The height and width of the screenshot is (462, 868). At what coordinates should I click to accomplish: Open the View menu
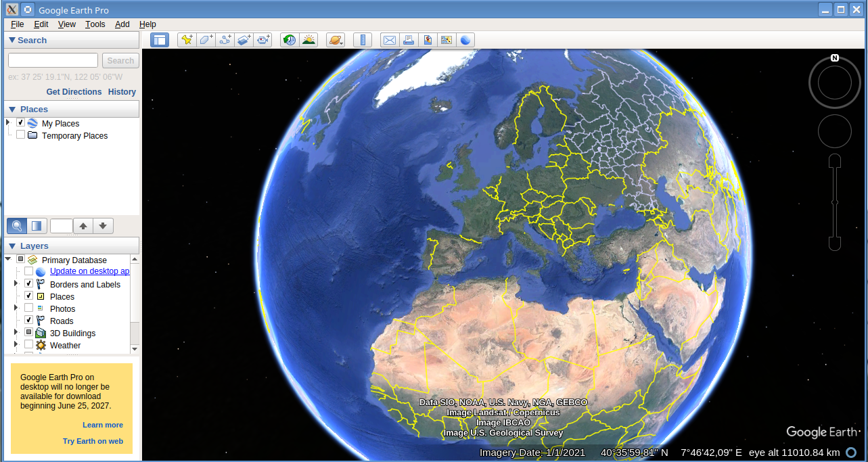[x=67, y=24]
